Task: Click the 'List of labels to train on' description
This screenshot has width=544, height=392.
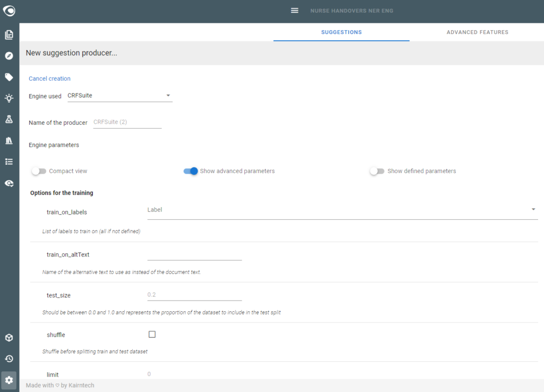Action: [x=91, y=232]
